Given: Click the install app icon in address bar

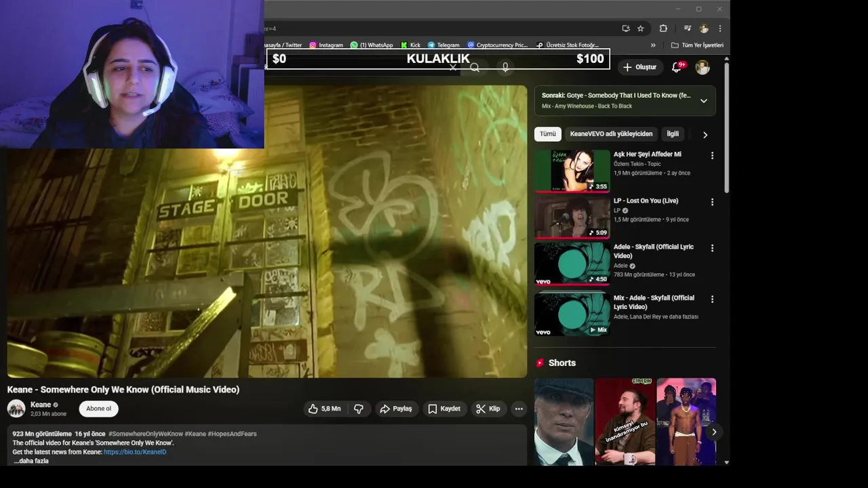Looking at the screenshot, I should (x=625, y=28).
